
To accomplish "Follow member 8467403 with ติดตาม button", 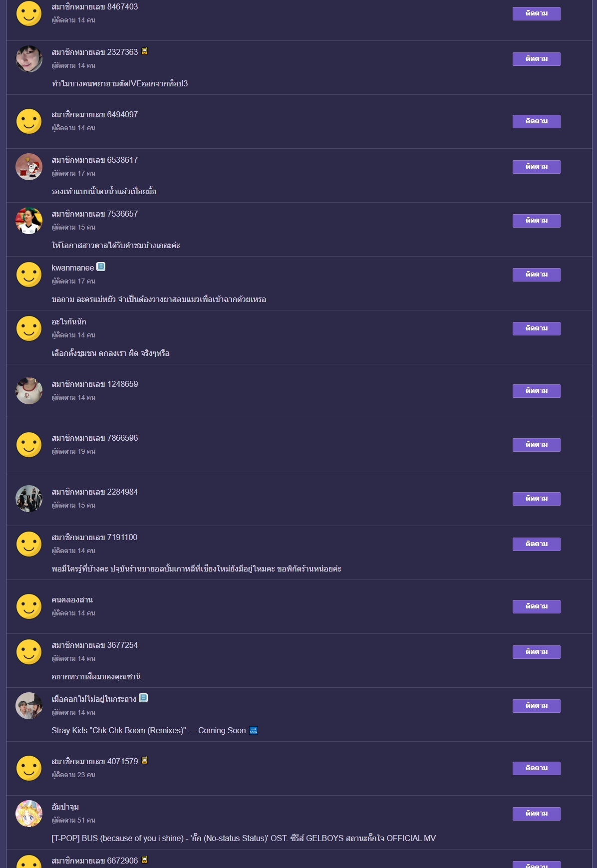I will (x=536, y=13).
